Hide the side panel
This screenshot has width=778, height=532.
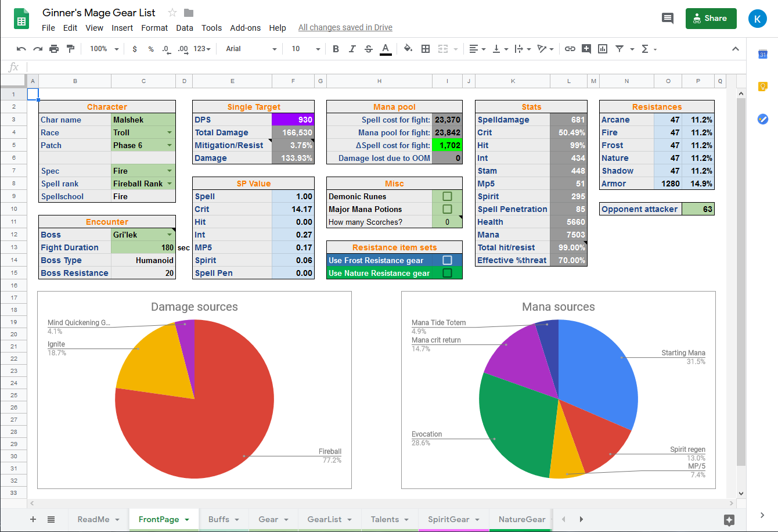point(762,515)
